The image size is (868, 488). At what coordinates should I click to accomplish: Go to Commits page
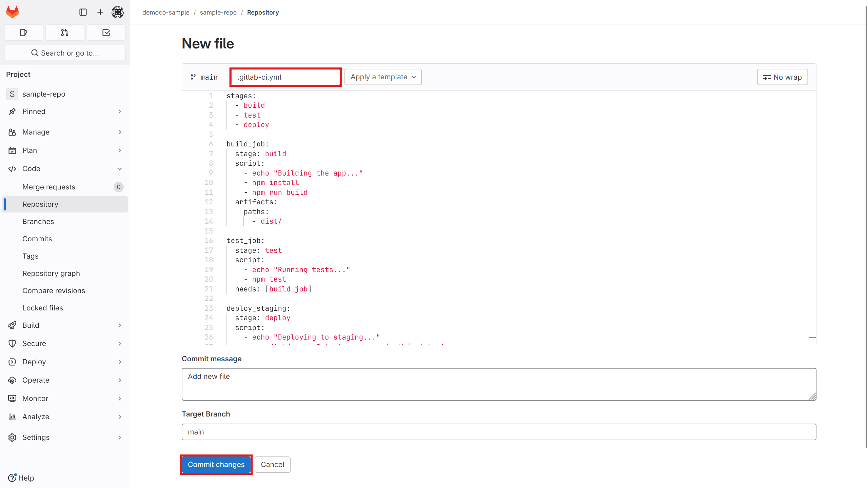tap(65, 239)
